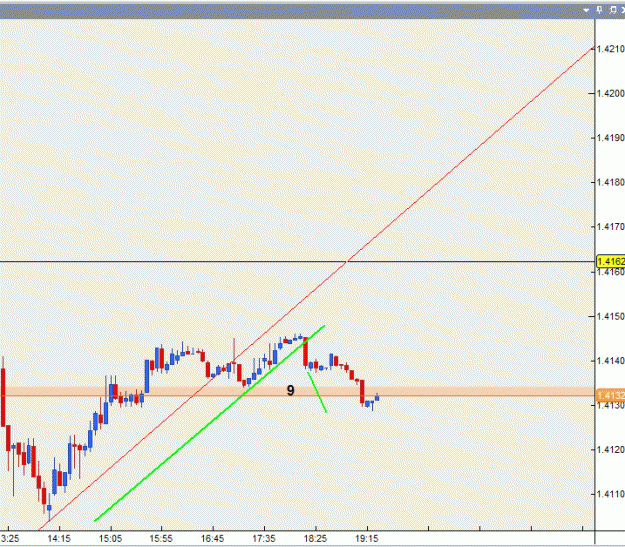The width and height of the screenshot is (625, 547).
Task: Click the 1.4180 price axis label
Action: [611, 182]
